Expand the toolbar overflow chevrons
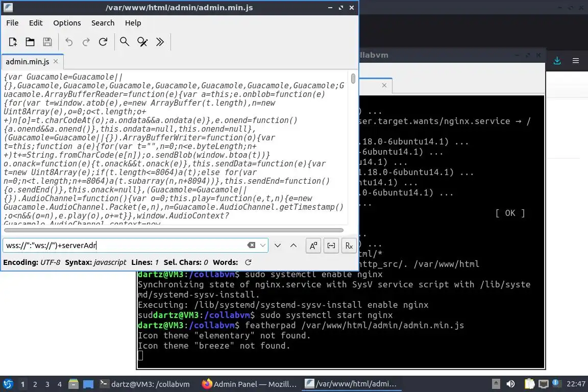The width and height of the screenshot is (588, 392). click(160, 42)
